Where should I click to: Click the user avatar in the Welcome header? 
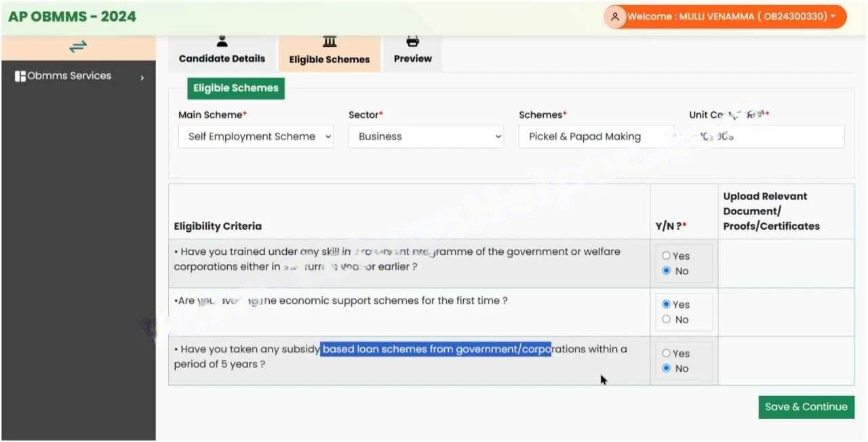[615, 16]
